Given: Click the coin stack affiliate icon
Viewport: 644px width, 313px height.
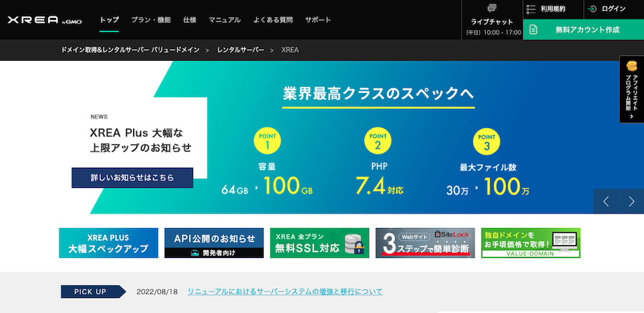Looking at the screenshot, I should pyautogui.click(x=631, y=66).
